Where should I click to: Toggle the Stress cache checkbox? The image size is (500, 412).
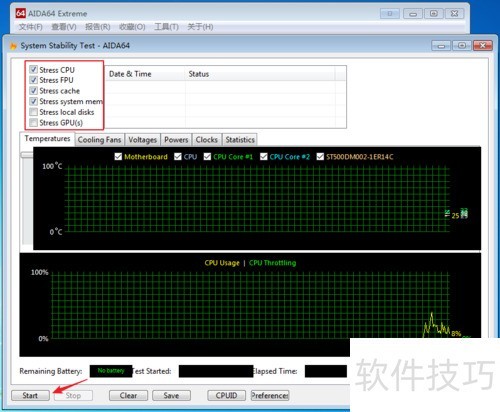point(33,91)
